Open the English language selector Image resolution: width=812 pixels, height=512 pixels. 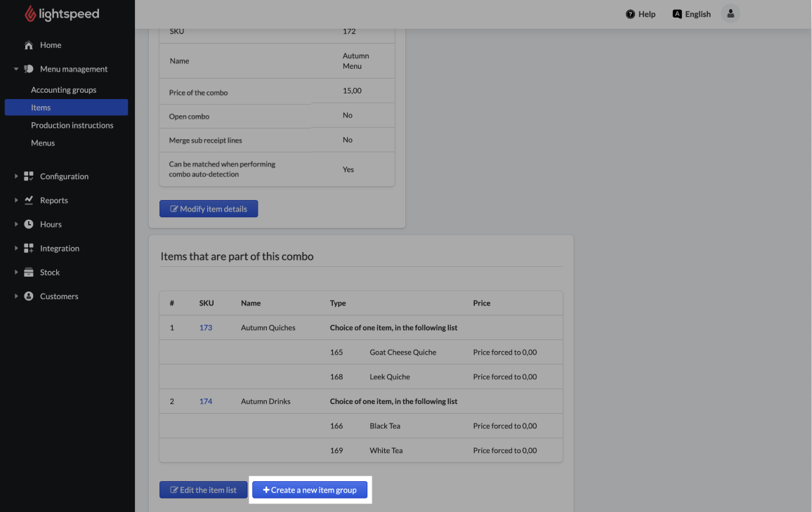(691, 14)
